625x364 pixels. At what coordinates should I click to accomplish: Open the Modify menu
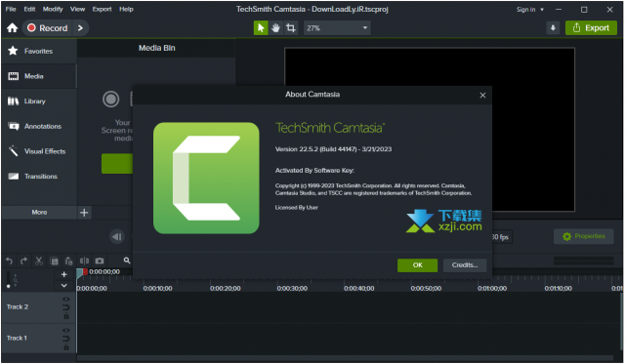click(53, 9)
